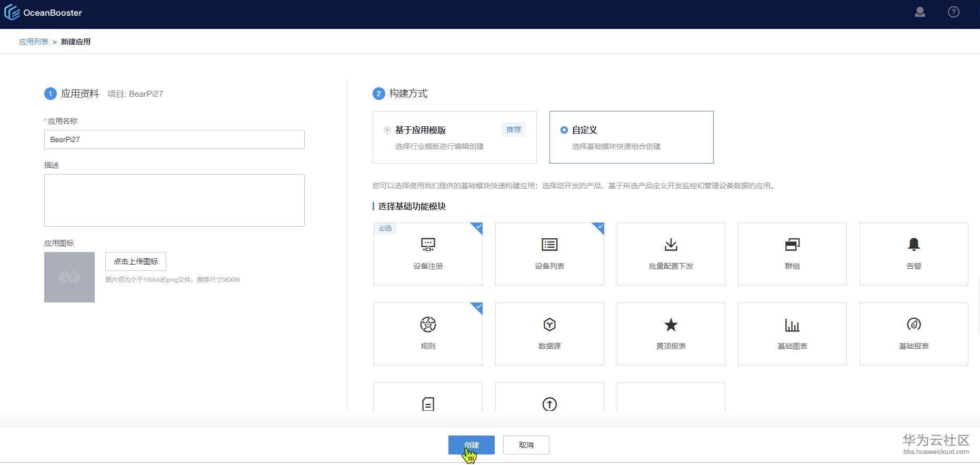Select the 基础报表 gauge icon

[x=914, y=325]
